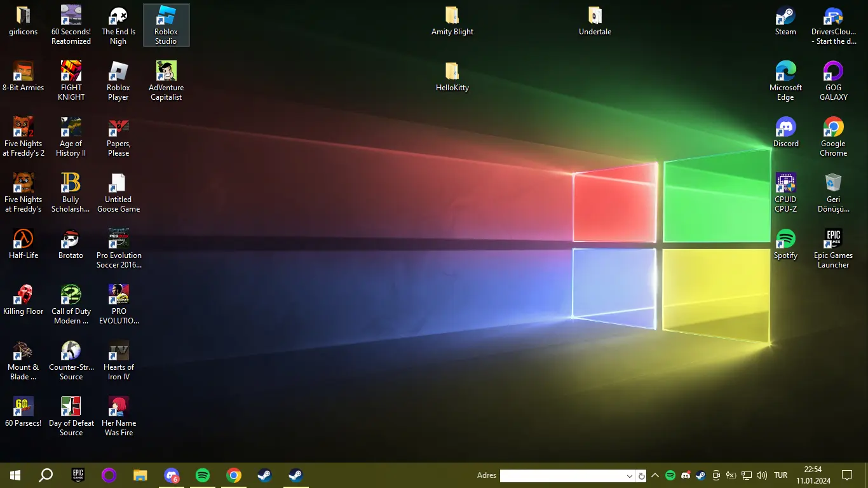Select the Mount & Blade shortcut

(x=24, y=360)
